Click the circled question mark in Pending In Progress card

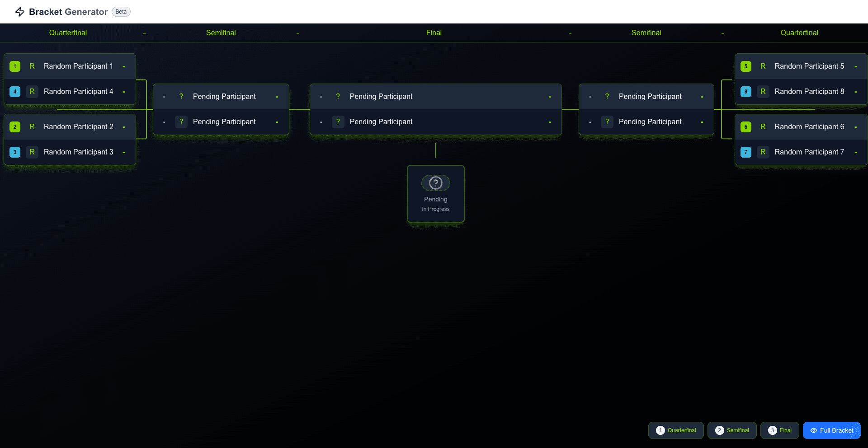[x=435, y=183]
